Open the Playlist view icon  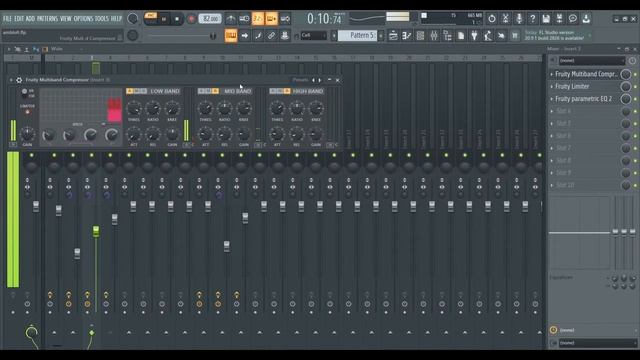(x=393, y=36)
